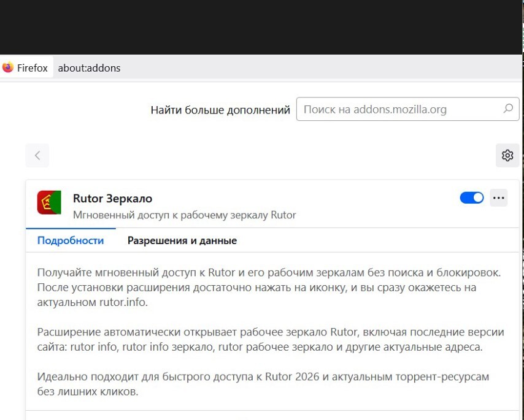Disable the Rutor Зеркало extension toggle

[471, 197]
